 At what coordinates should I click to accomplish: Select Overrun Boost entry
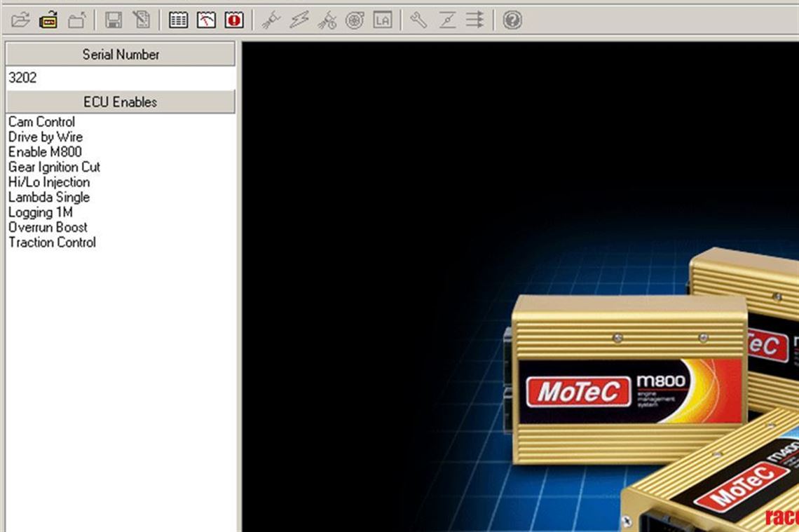(x=48, y=227)
